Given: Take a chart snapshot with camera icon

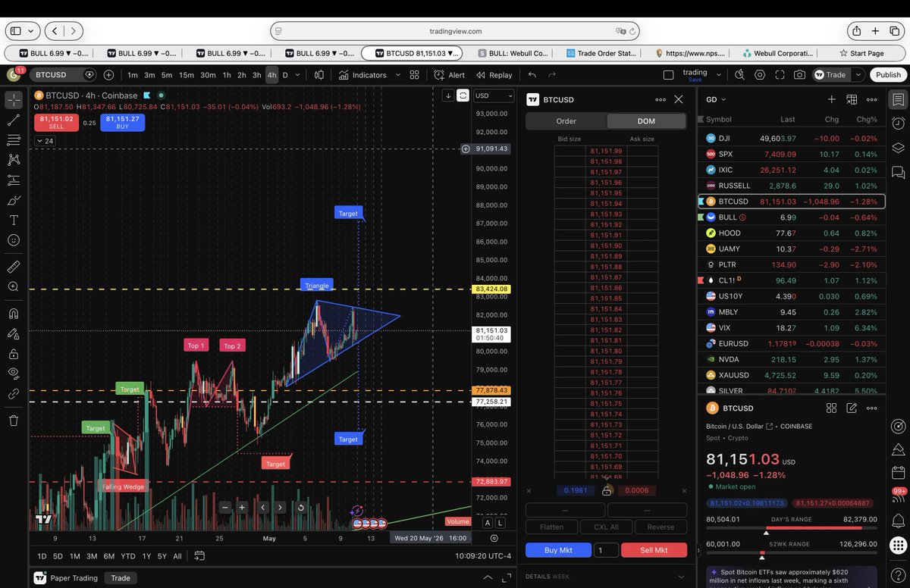Looking at the screenshot, I should click(799, 75).
